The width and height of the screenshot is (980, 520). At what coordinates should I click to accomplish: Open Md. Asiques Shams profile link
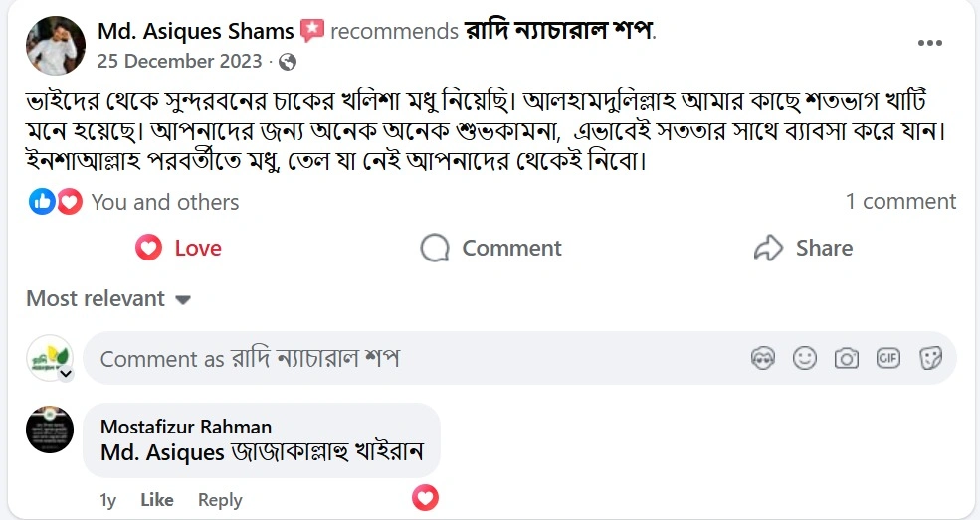click(x=196, y=31)
